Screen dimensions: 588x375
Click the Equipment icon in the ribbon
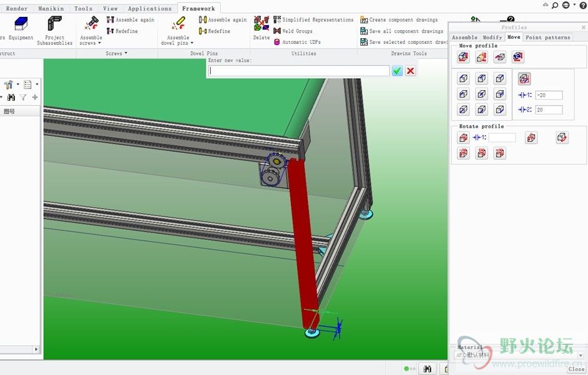click(21, 24)
